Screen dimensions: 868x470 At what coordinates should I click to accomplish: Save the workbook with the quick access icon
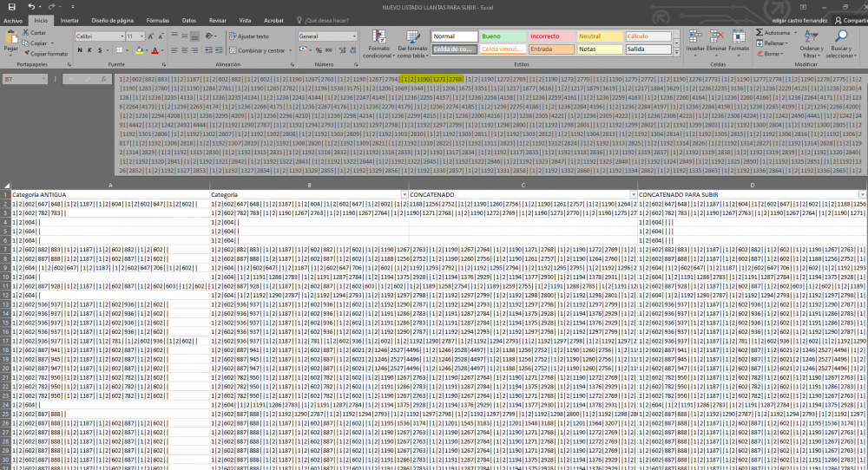click(x=11, y=7)
